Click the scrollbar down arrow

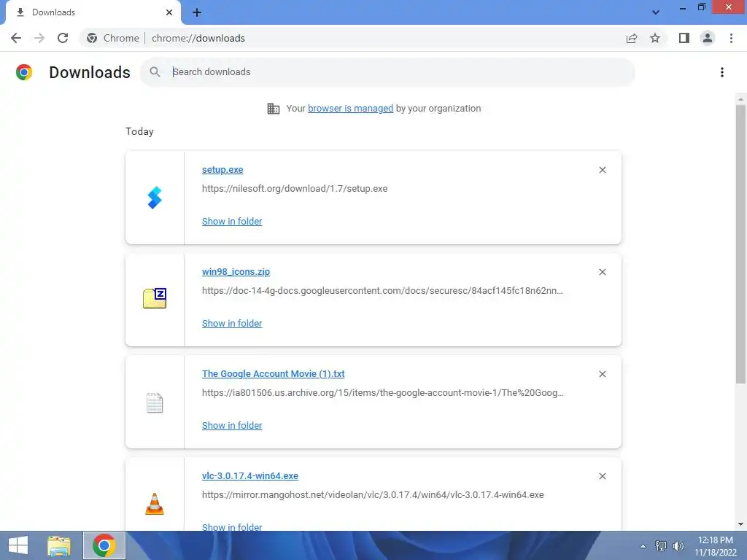740,524
